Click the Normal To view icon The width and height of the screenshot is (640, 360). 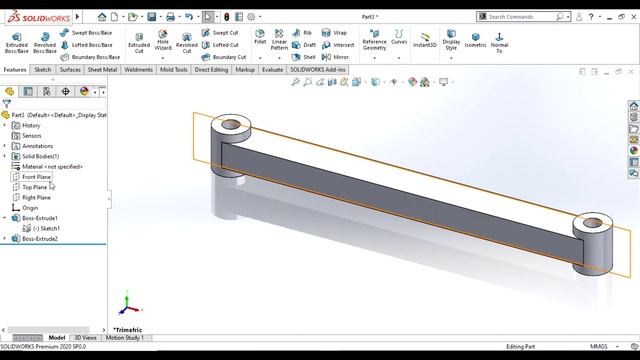pyautogui.click(x=499, y=43)
